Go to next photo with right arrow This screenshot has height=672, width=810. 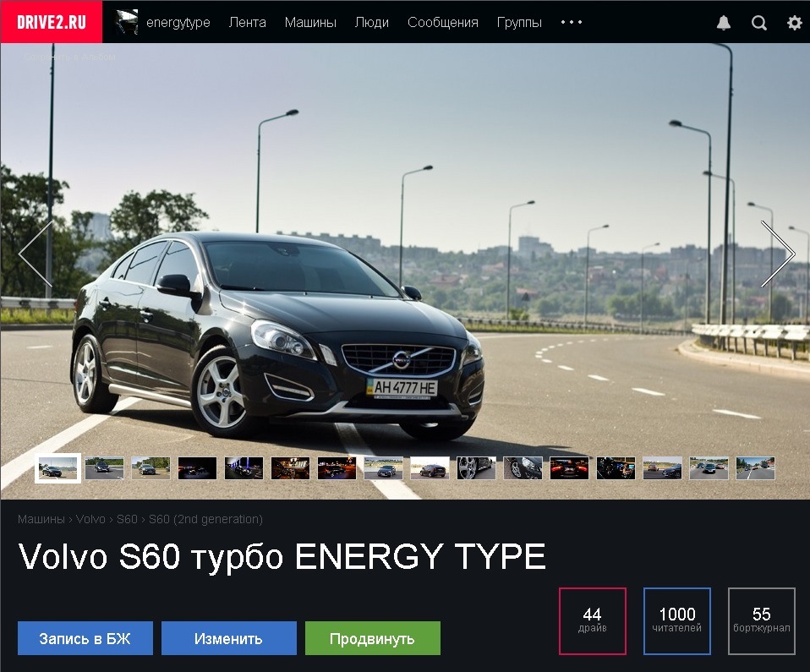tap(778, 254)
